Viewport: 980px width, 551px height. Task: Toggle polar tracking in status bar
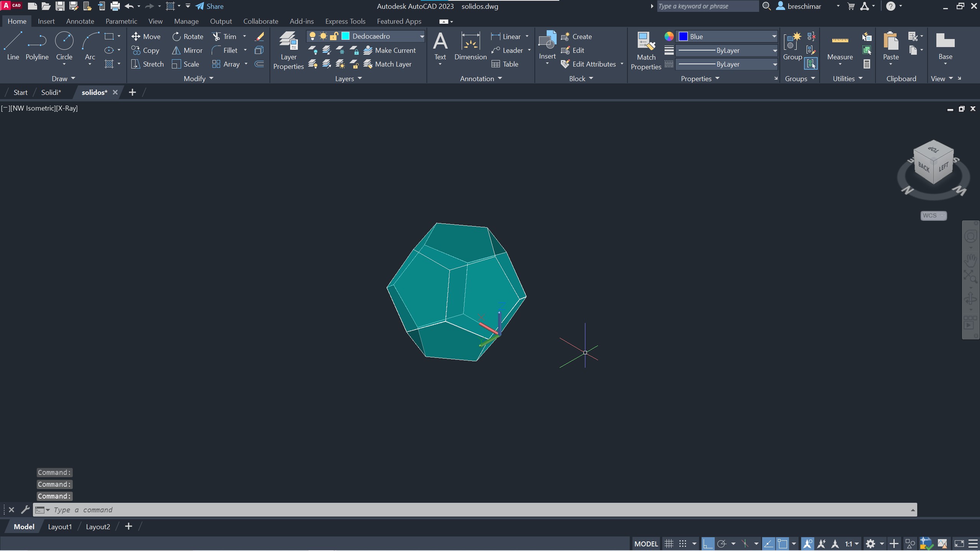pos(722,544)
